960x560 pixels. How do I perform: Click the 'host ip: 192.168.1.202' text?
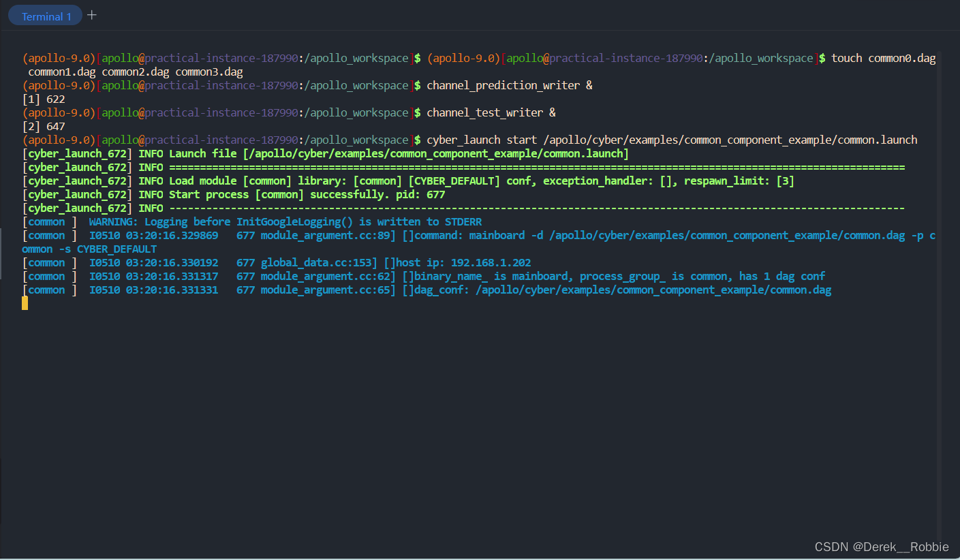463,263
